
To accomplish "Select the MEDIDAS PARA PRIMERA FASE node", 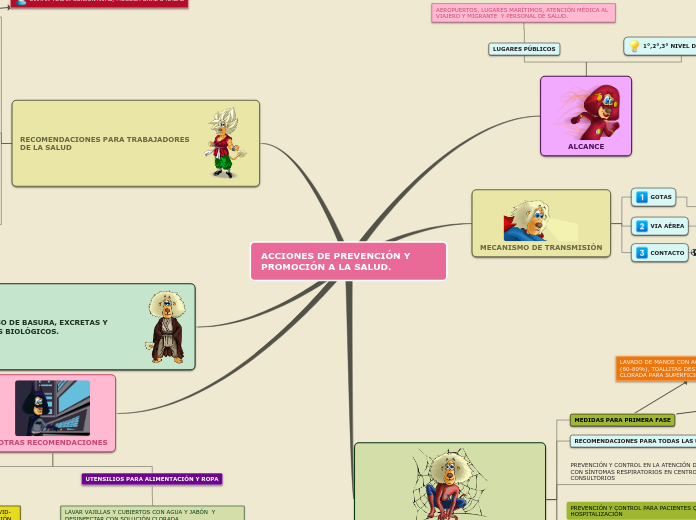I will point(622,420).
